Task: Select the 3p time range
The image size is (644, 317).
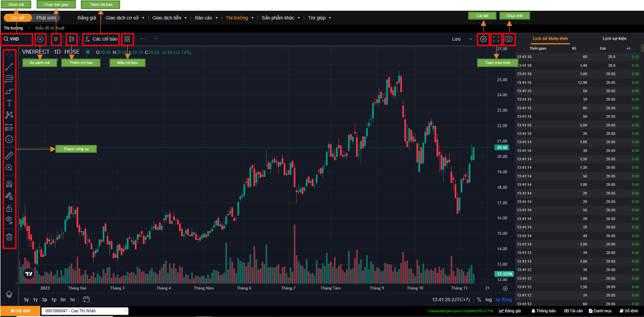Action: (45, 300)
